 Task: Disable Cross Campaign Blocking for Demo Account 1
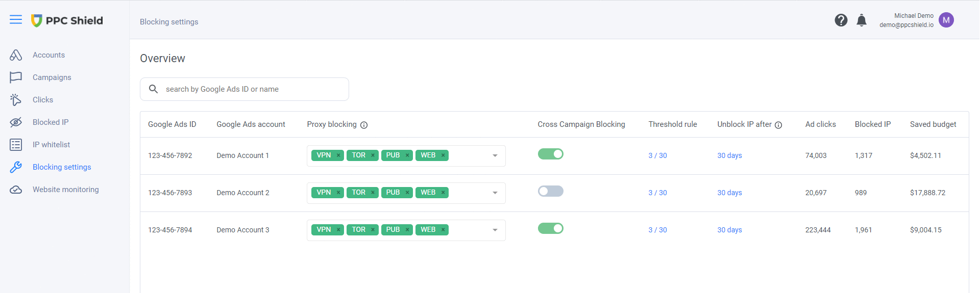(550, 154)
